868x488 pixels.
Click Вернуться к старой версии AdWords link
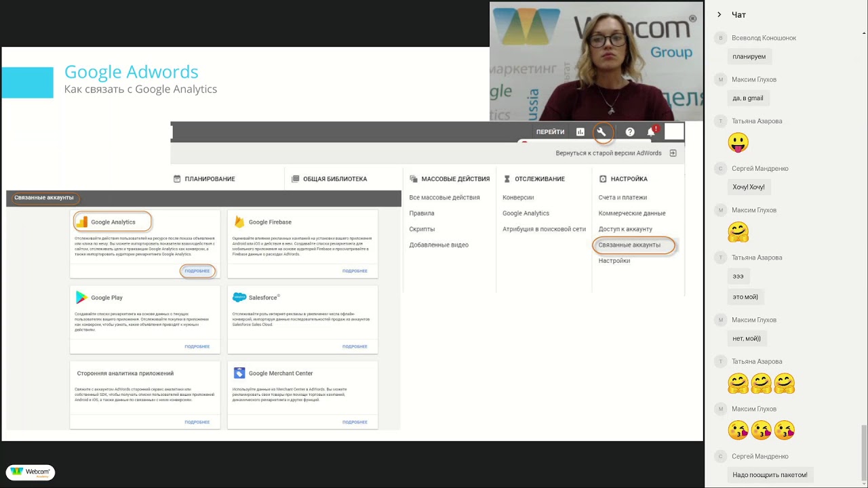[608, 153]
